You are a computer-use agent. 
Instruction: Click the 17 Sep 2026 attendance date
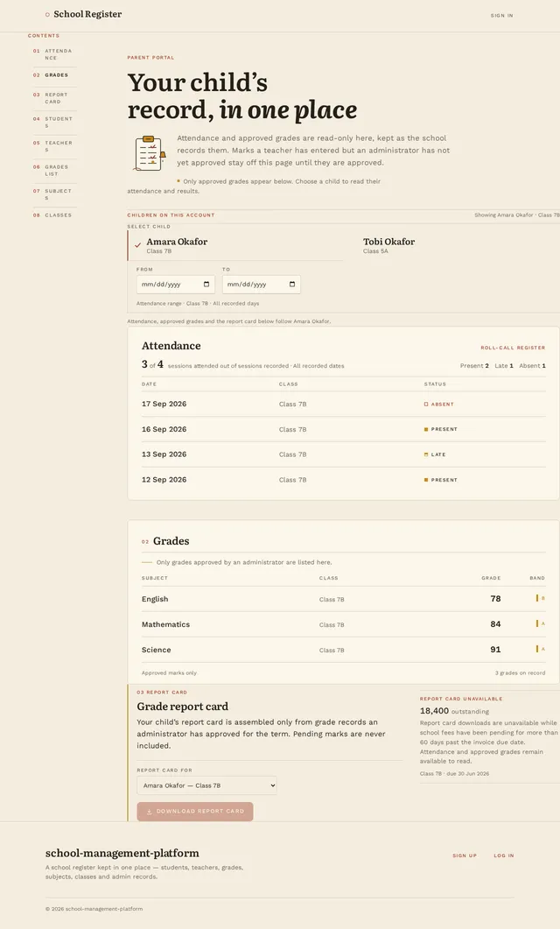(164, 404)
